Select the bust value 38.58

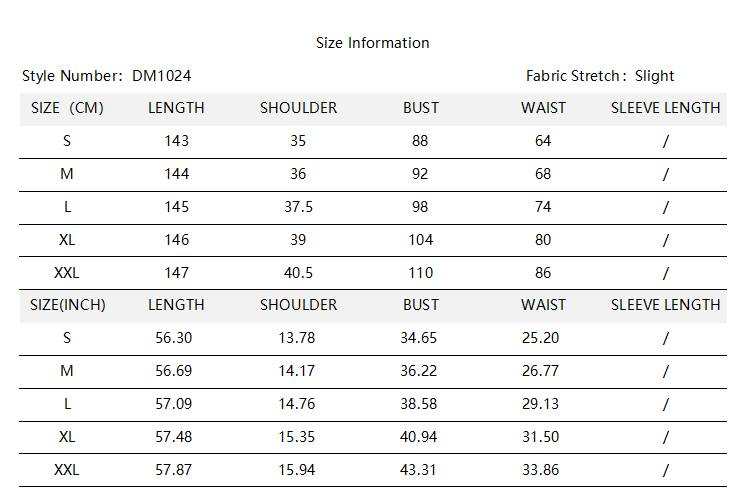[x=419, y=404]
